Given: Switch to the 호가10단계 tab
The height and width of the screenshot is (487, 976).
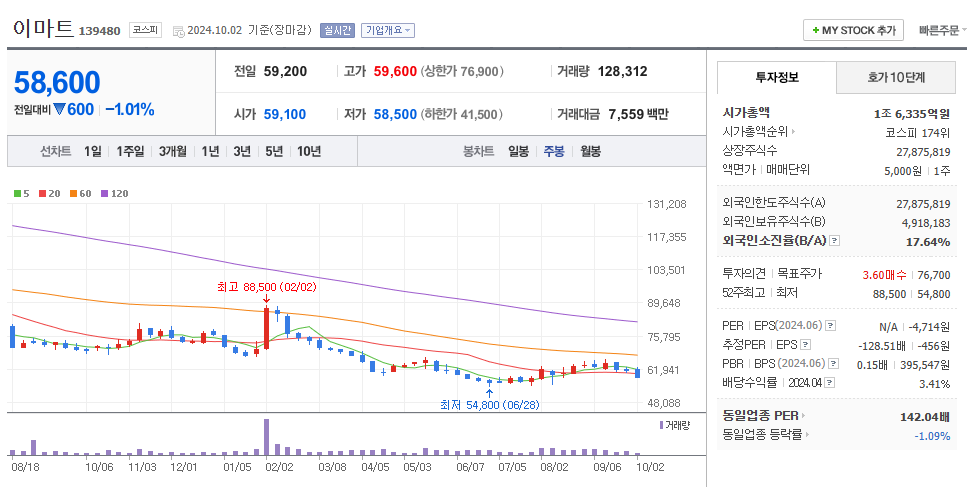Looking at the screenshot, I should coord(896,77).
